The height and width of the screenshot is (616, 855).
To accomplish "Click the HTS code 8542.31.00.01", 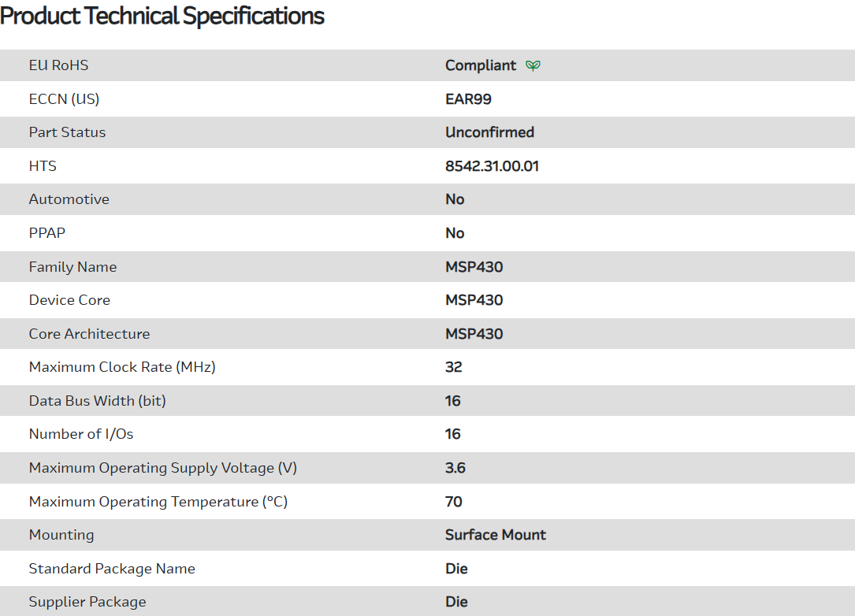I will (x=492, y=166).
